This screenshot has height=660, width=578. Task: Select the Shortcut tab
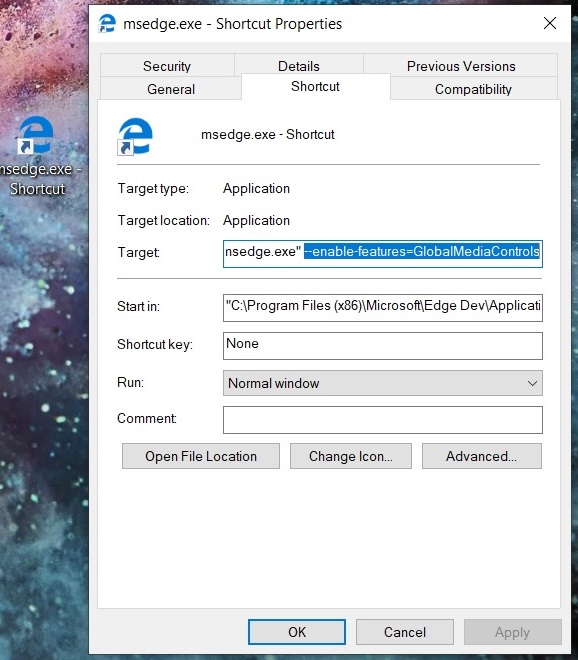point(315,86)
